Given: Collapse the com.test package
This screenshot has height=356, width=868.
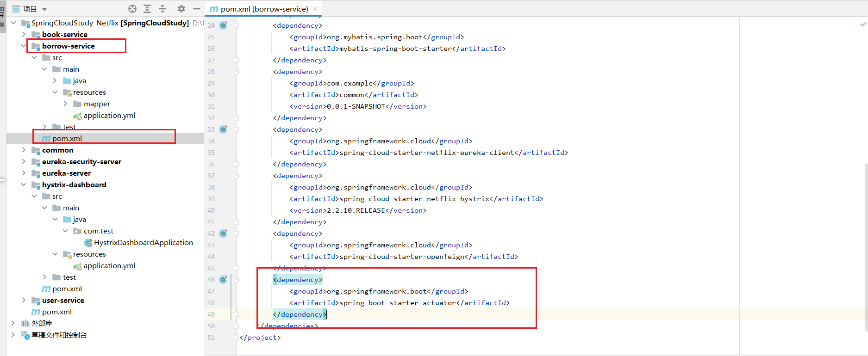Looking at the screenshot, I should pyautogui.click(x=66, y=231).
